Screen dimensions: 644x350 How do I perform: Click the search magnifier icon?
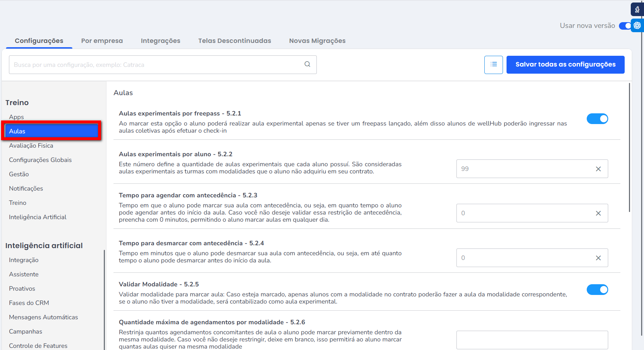(x=307, y=64)
